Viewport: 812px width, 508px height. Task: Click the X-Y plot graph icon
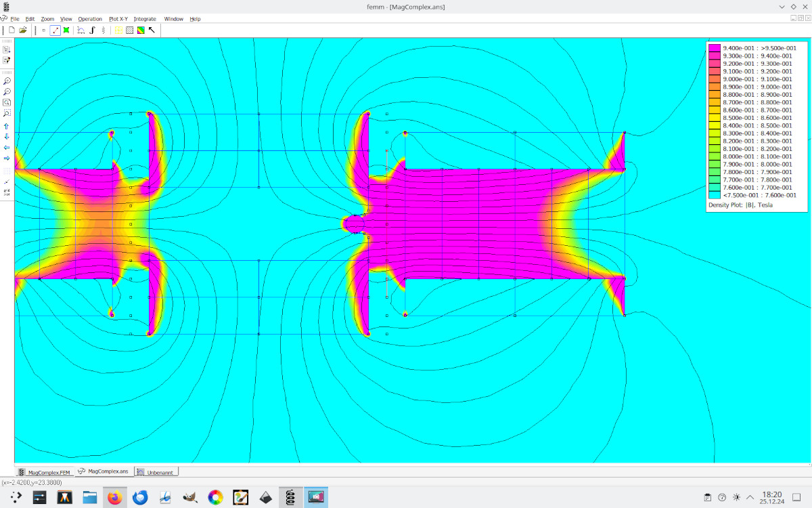(x=81, y=30)
